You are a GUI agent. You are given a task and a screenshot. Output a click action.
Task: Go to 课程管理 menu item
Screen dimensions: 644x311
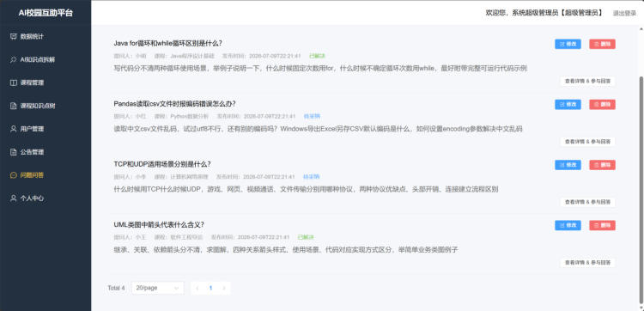[46, 82]
